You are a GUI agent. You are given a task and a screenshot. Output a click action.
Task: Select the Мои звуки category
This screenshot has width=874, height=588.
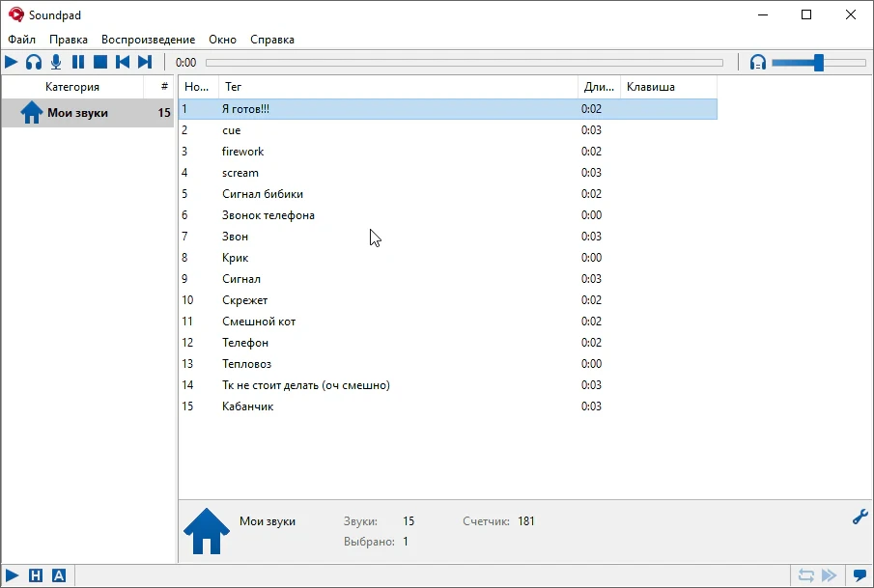88,113
